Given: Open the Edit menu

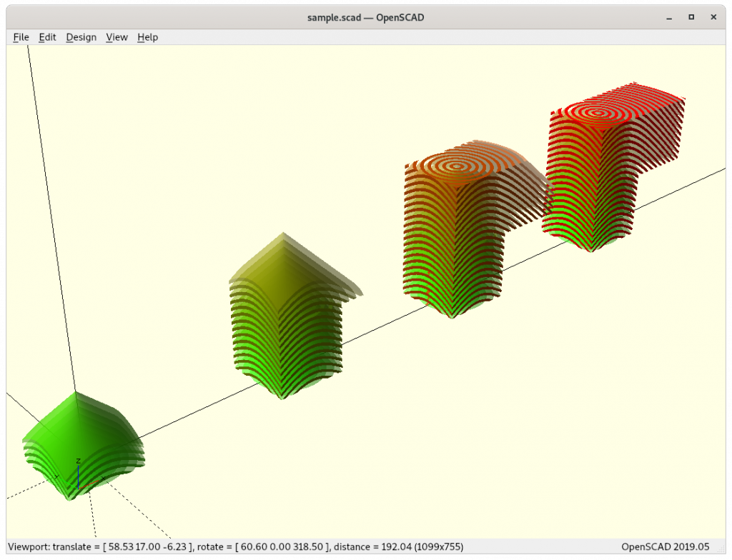Looking at the screenshot, I should click(x=47, y=37).
